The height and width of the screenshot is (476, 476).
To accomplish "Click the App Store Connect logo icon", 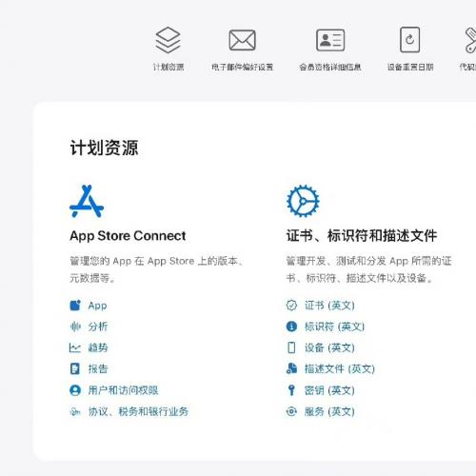I will click(x=87, y=201).
